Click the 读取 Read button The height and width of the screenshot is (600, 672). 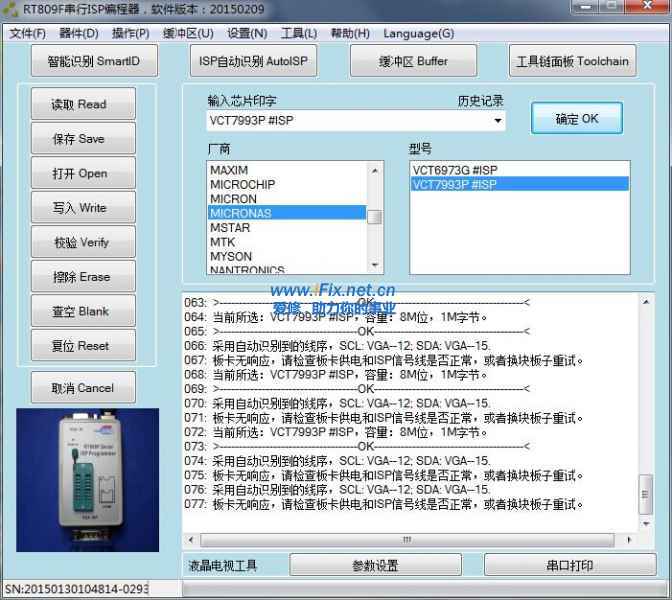coord(83,104)
